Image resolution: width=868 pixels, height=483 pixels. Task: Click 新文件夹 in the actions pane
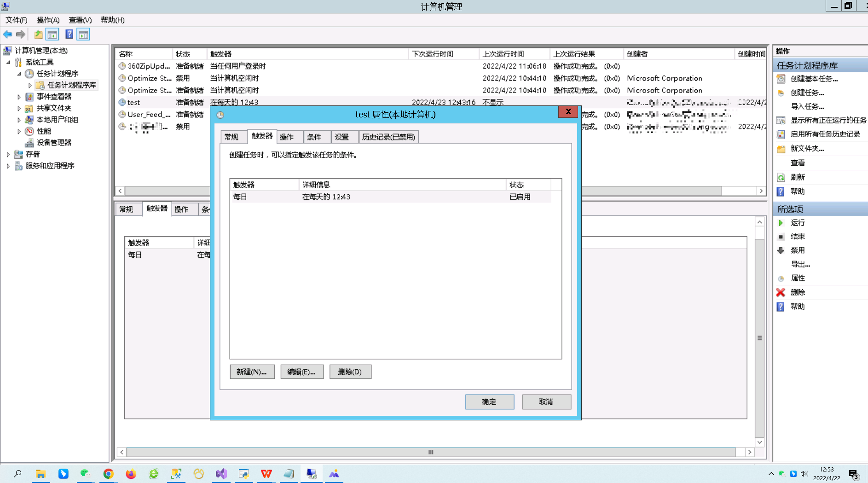pyautogui.click(x=807, y=148)
